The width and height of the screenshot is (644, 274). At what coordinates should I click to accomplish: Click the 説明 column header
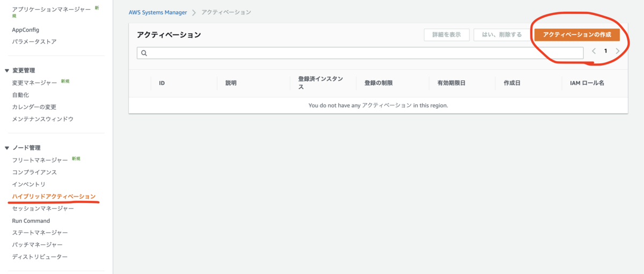[x=231, y=83]
